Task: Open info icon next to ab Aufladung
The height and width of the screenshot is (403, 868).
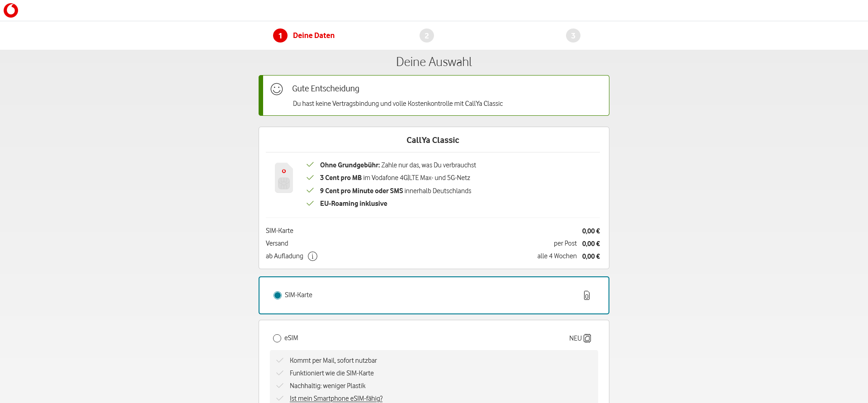Action: click(312, 256)
